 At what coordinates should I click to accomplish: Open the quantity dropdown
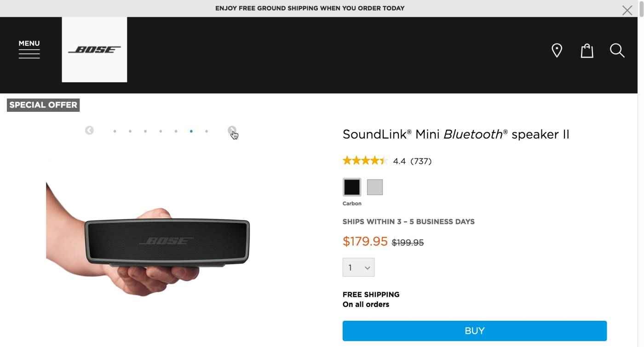tap(358, 267)
